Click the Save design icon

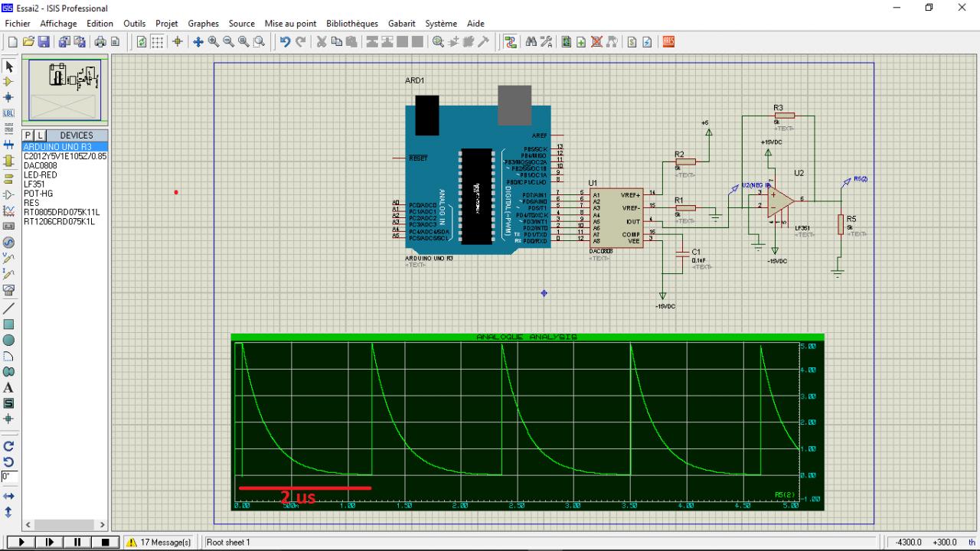point(44,41)
